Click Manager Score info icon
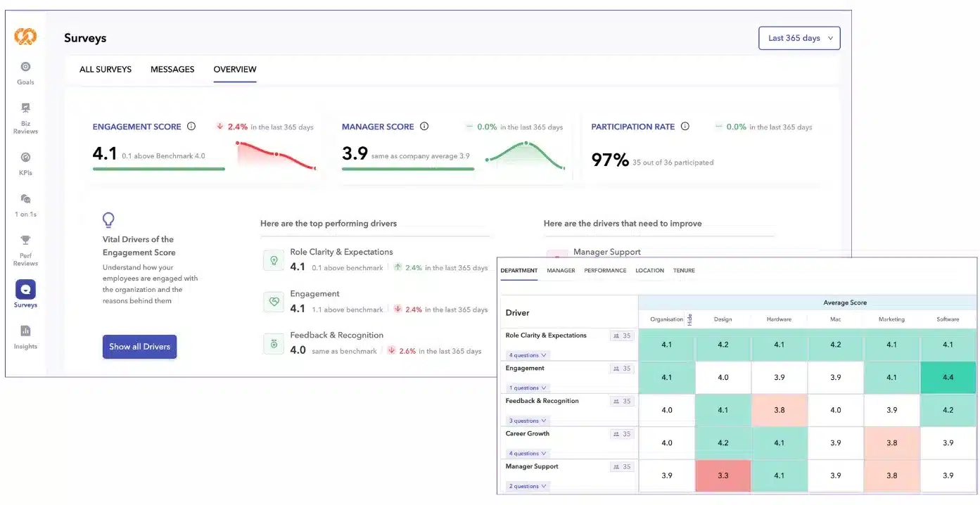Viewport: 980px width, 505px height. coord(424,127)
